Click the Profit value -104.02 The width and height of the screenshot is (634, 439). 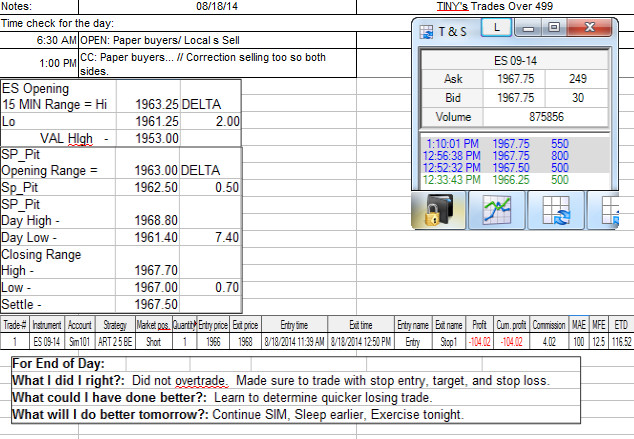point(479,342)
